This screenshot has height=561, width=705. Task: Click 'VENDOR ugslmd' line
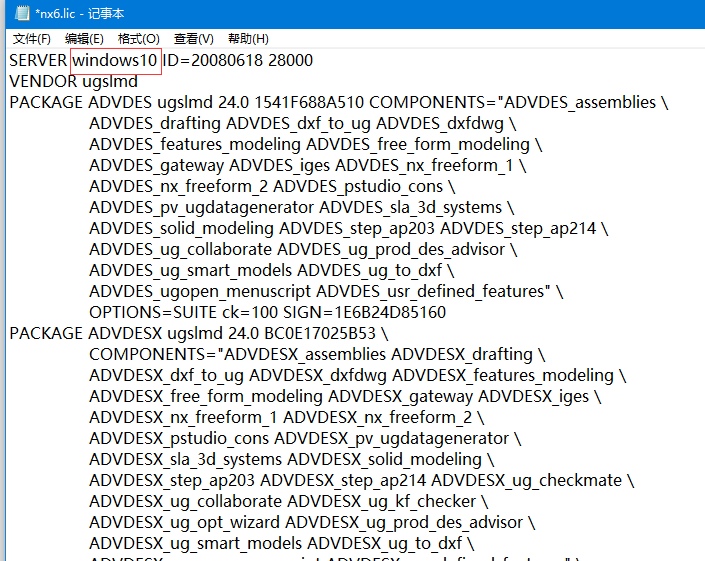coord(73,81)
